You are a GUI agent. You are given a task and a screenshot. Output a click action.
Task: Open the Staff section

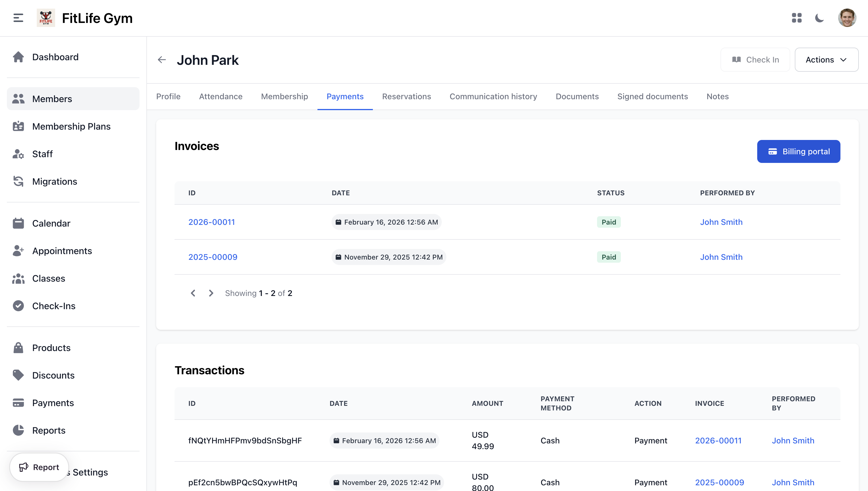click(x=42, y=154)
